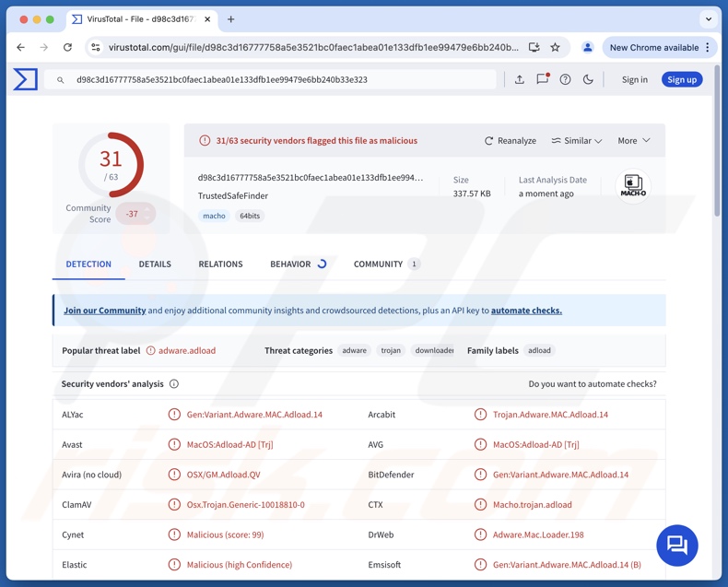Click Macho.trojan.adload detection text
The width and height of the screenshot is (728, 587).
click(x=532, y=505)
